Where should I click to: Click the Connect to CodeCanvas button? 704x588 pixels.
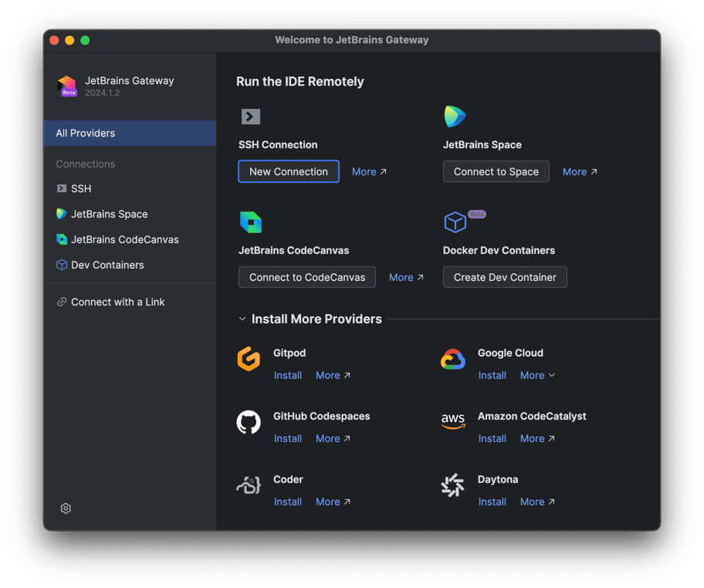click(x=307, y=277)
